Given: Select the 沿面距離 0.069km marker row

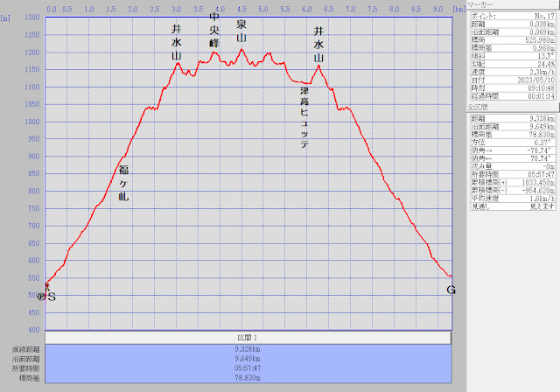Looking at the screenshot, I should click(513, 32).
